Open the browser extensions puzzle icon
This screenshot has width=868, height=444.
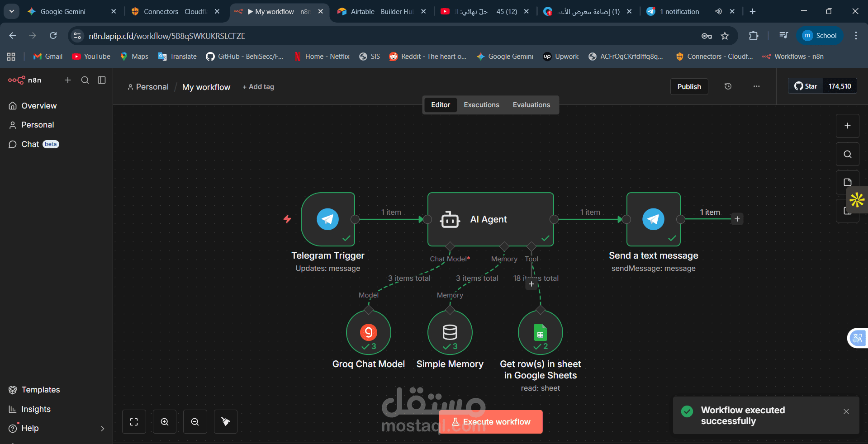(x=754, y=36)
